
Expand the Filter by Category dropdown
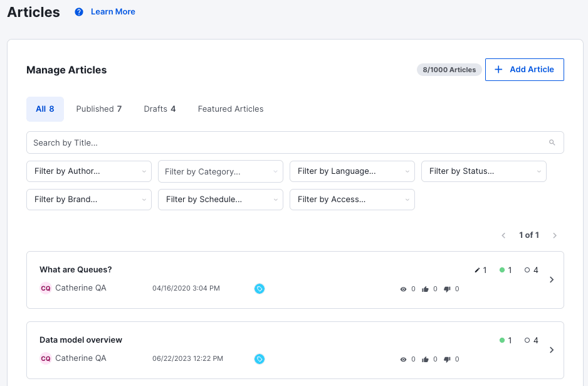[x=221, y=171]
